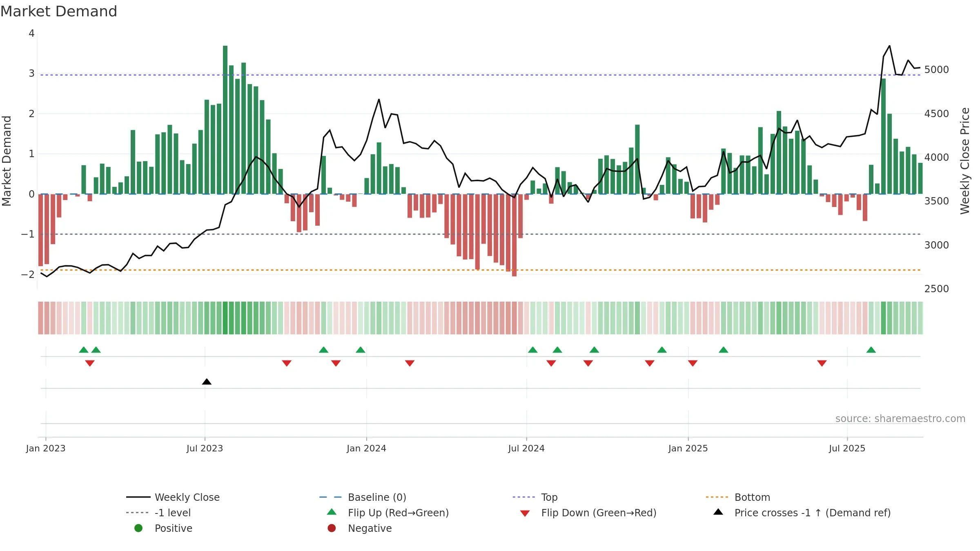Click the red Negative legend dot

click(332, 528)
